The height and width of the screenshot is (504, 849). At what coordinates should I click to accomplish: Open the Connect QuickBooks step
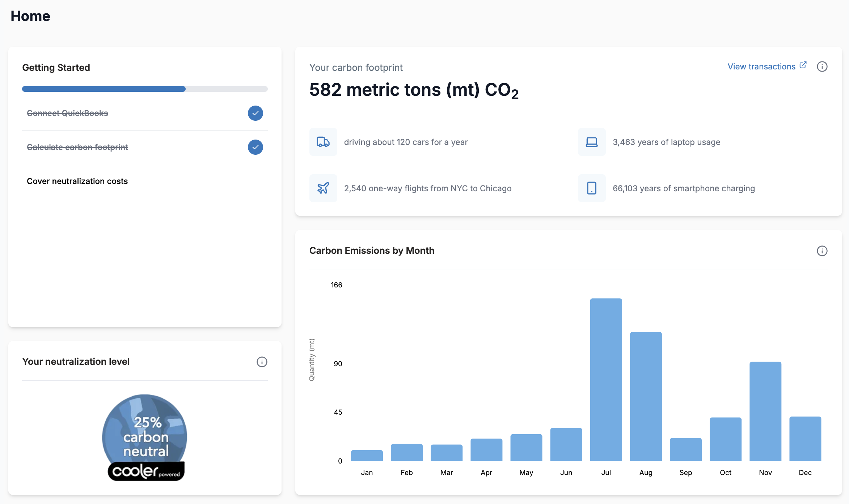145,113
